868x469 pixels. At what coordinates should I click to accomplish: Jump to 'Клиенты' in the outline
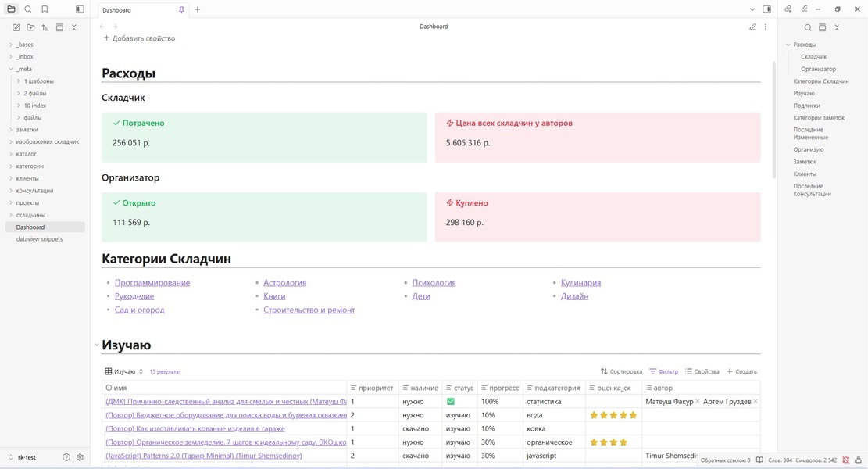click(805, 174)
